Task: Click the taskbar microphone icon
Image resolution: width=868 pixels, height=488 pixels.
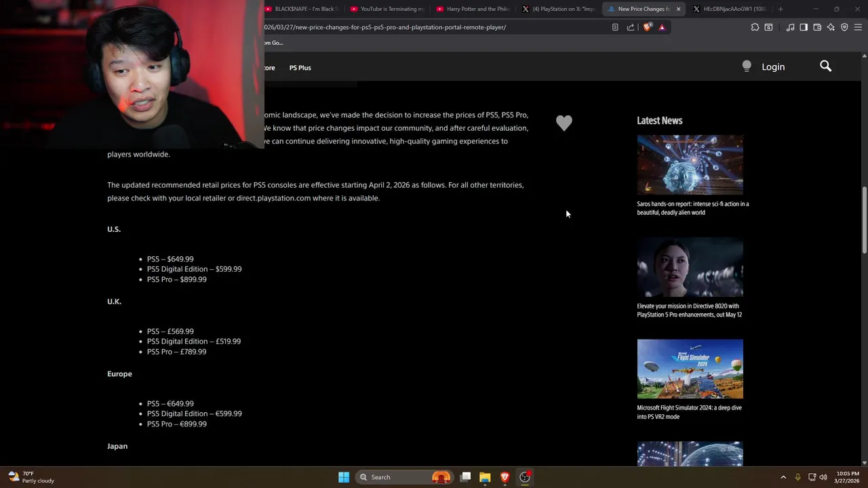Action: [x=797, y=477]
